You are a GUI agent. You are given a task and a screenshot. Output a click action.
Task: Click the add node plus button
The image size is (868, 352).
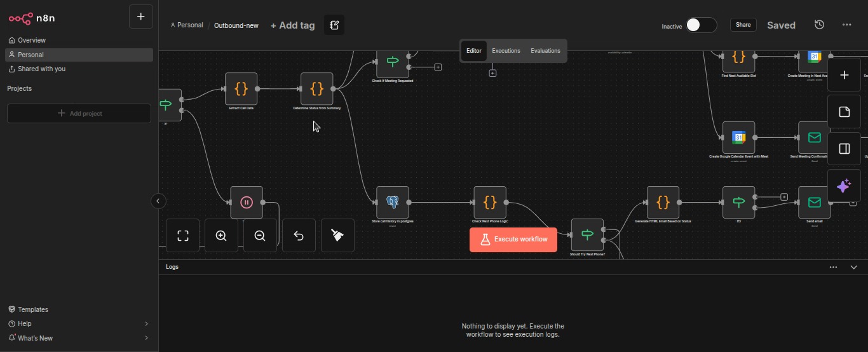844,75
